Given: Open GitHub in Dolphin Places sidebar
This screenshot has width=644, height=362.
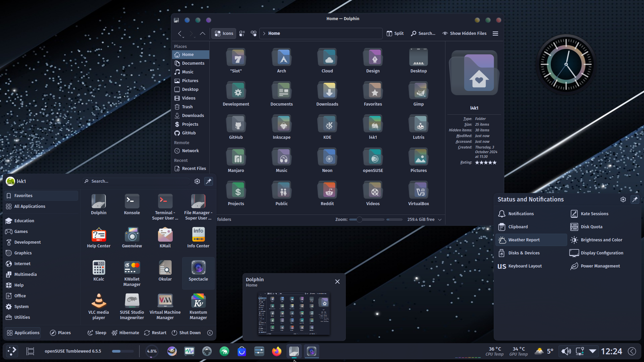Looking at the screenshot, I should (x=191, y=133).
